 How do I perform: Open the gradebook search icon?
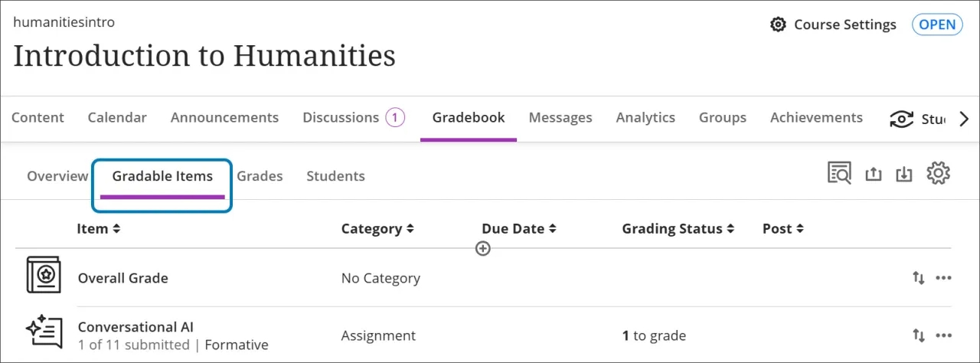839,174
